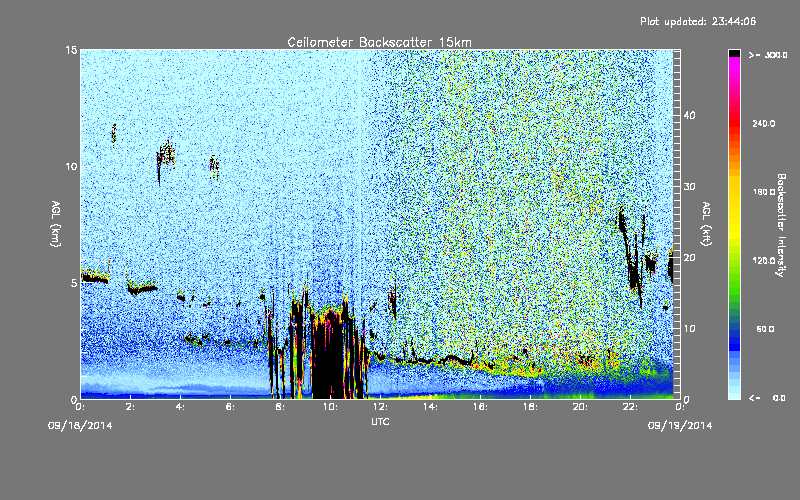Viewport: 800px width, 500px height.
Task: Click the end date "09/19/2014"
Action: point(680,426)
